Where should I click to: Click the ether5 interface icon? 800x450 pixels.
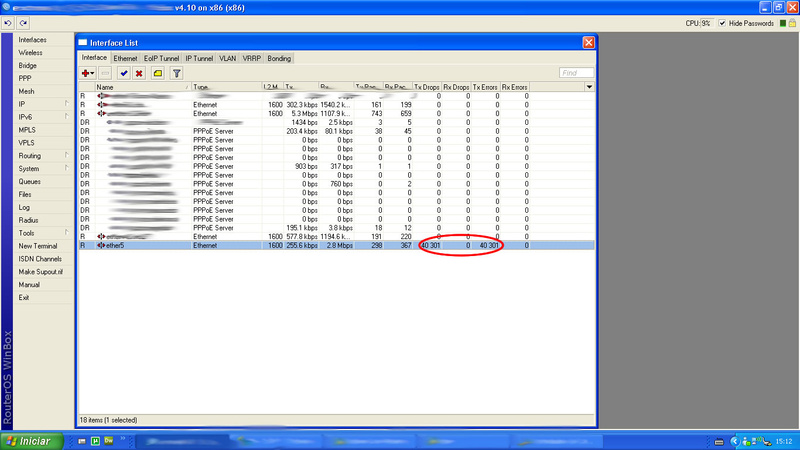coord(101,245)
